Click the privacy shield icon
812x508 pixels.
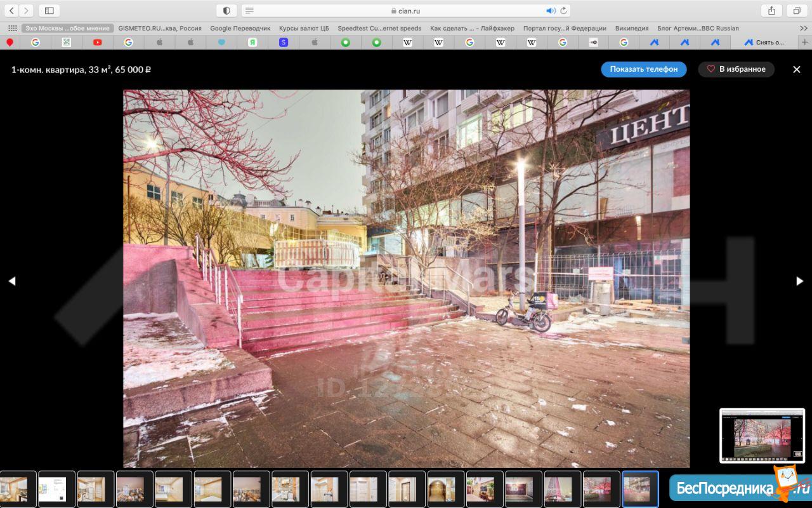point(226,11)
